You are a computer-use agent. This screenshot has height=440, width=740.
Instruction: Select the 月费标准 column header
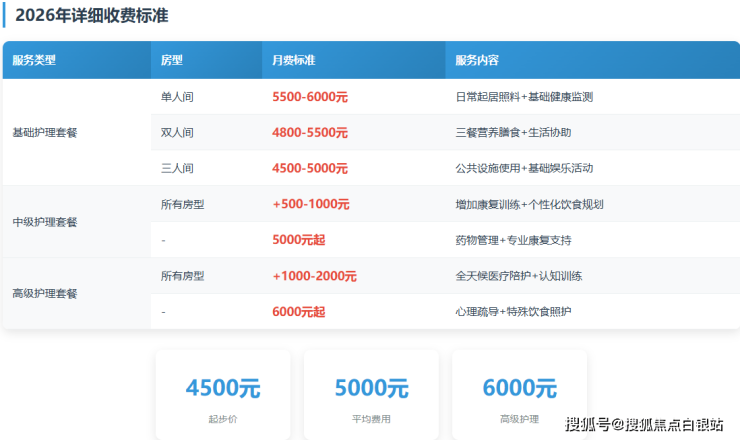tap(294, 60)
